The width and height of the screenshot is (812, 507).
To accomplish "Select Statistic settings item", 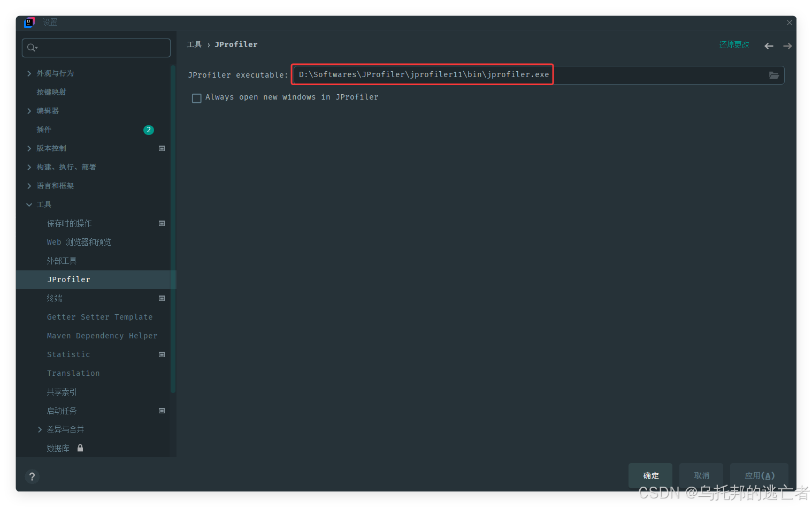I will pyautogui.click(x=68, y=354).
